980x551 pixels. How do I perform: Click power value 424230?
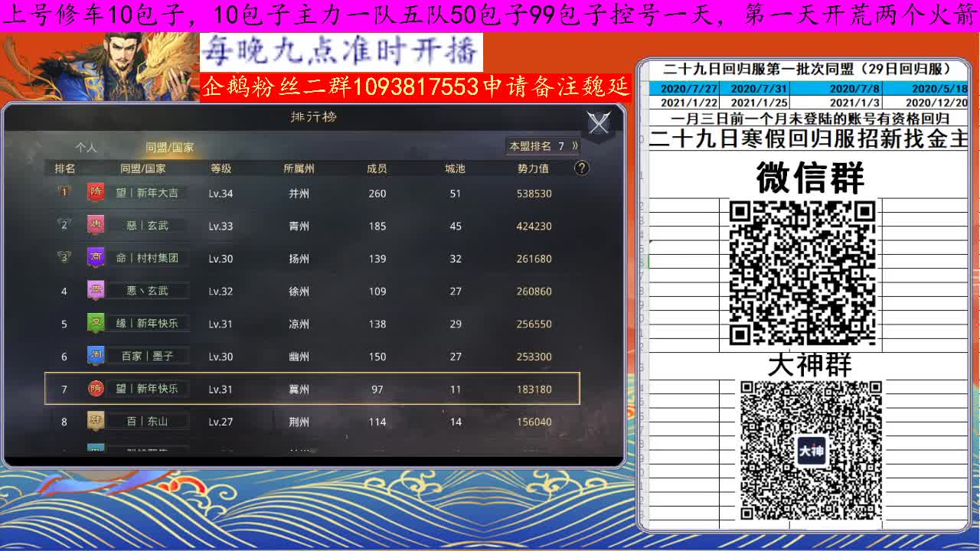534,226
